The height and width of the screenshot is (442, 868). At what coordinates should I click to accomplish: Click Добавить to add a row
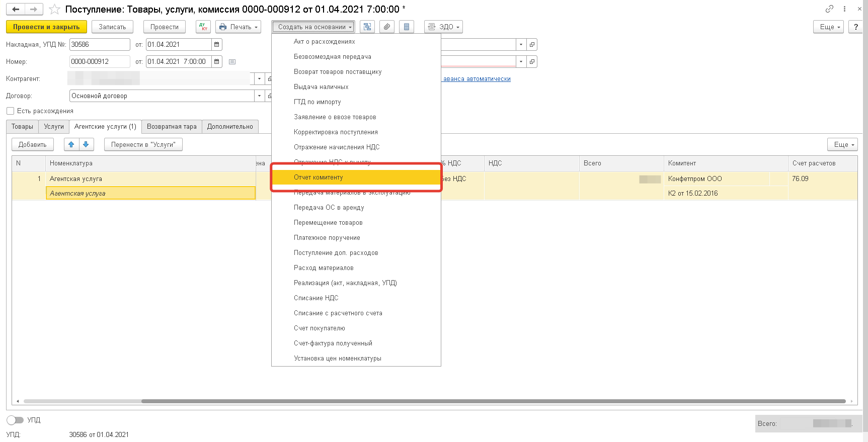(33, 144)
